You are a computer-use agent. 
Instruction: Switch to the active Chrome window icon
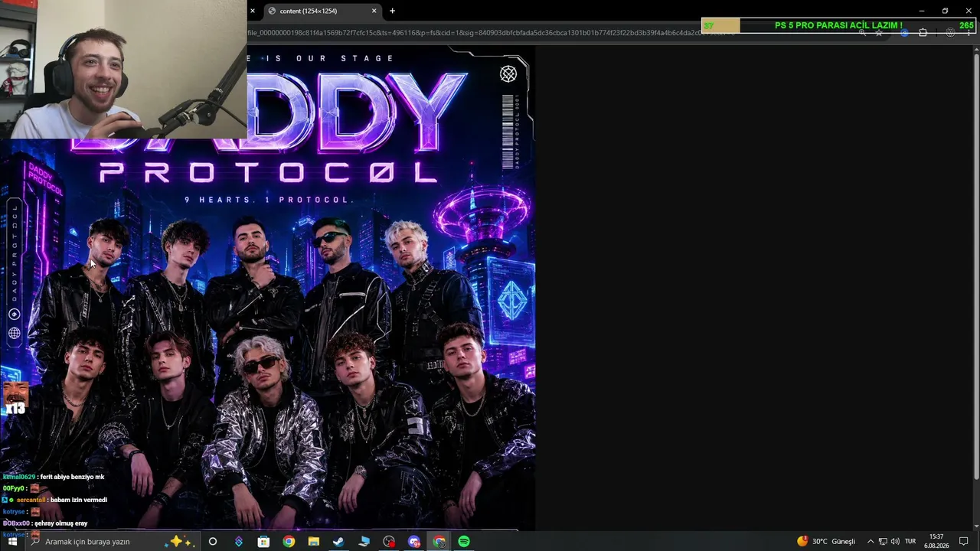[x=439, y=541]
